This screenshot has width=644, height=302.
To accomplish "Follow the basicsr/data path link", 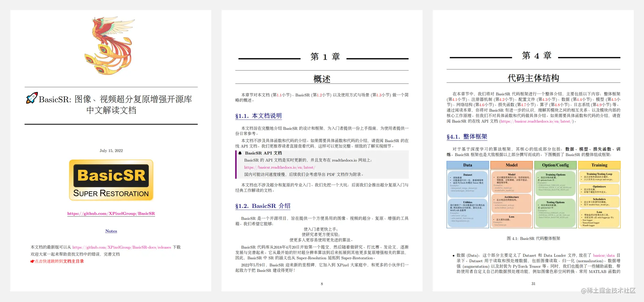I will (x=604, y=255).
